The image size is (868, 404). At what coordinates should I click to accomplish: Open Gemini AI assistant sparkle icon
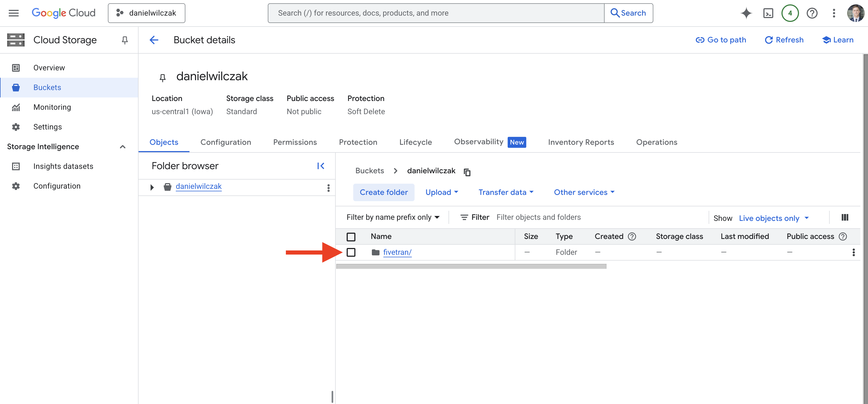click(746, 13)
